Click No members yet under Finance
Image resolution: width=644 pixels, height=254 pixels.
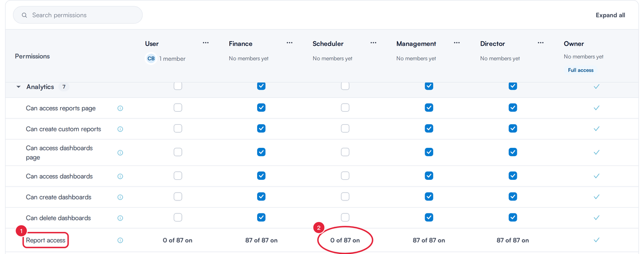(249, 58)
